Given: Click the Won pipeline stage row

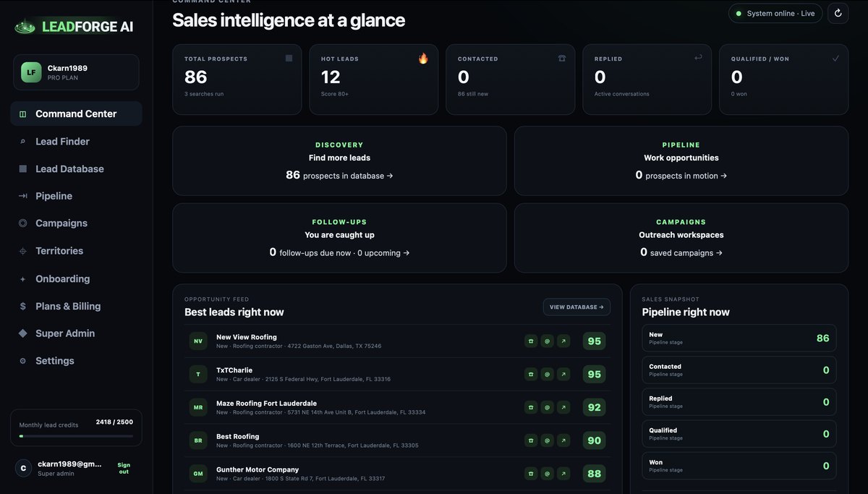Looking at the screenshot, I should [739, 466].
